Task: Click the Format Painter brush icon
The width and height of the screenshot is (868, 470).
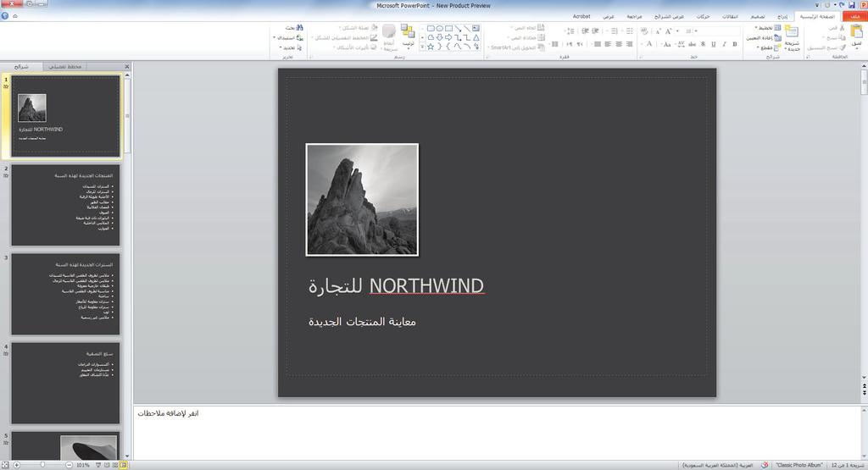Action: tap(843, 47)
